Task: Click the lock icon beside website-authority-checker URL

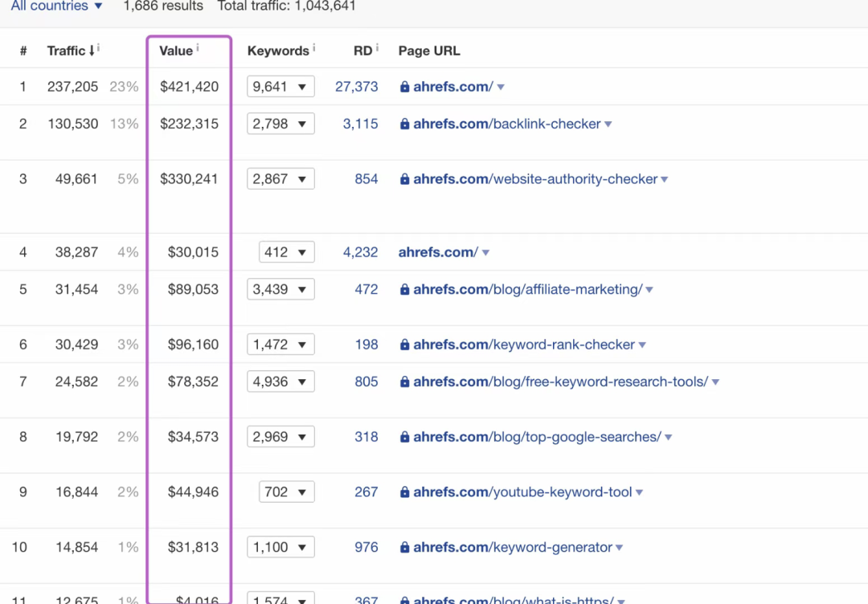Action: point(404,180)
